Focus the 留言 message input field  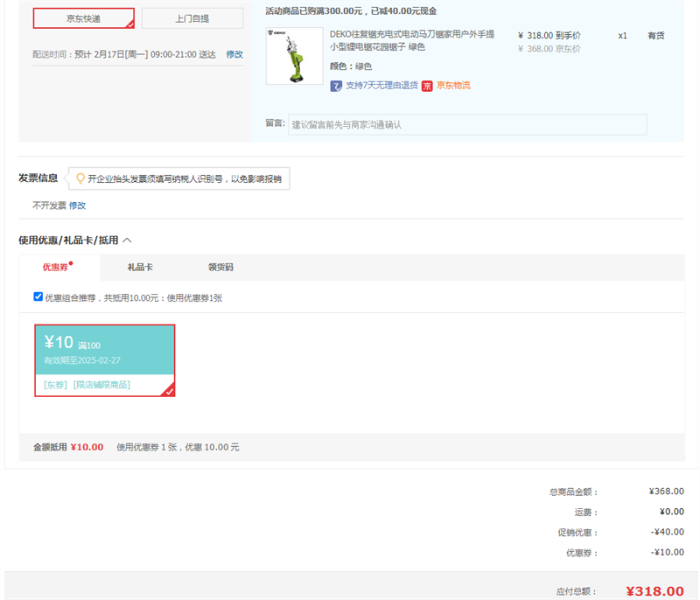467,124
